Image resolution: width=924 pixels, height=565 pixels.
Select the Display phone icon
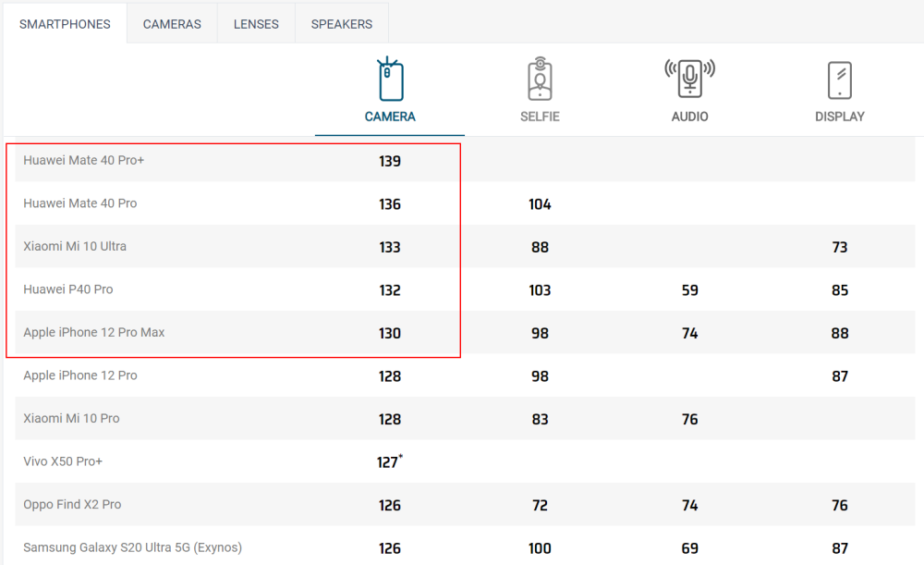840,80
